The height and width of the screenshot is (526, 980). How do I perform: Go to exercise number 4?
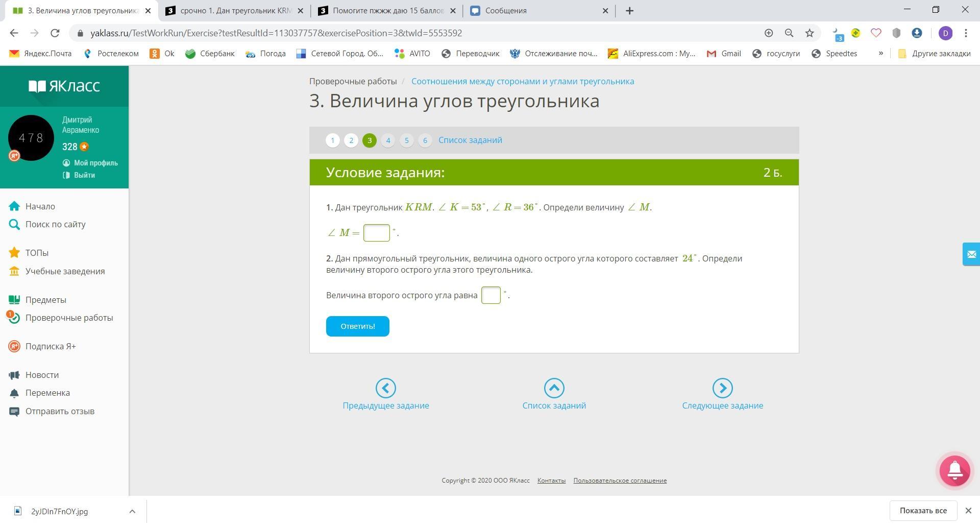388,140
